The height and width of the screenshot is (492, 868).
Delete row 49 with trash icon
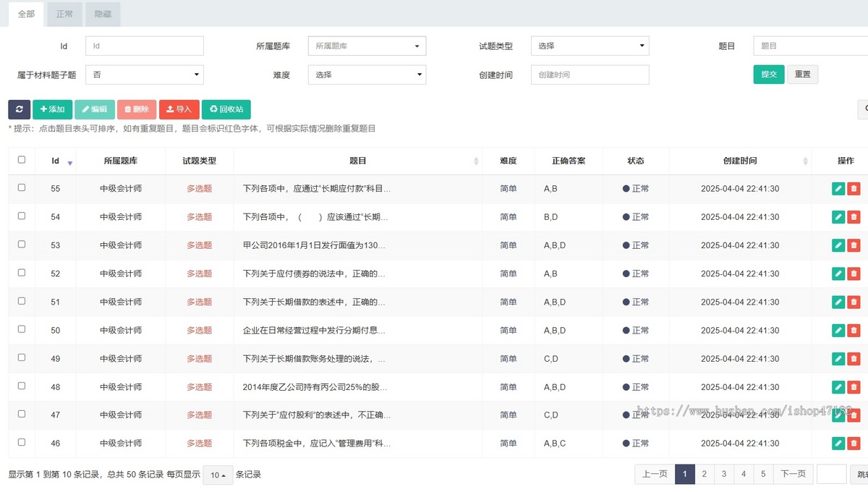point(854,359)
